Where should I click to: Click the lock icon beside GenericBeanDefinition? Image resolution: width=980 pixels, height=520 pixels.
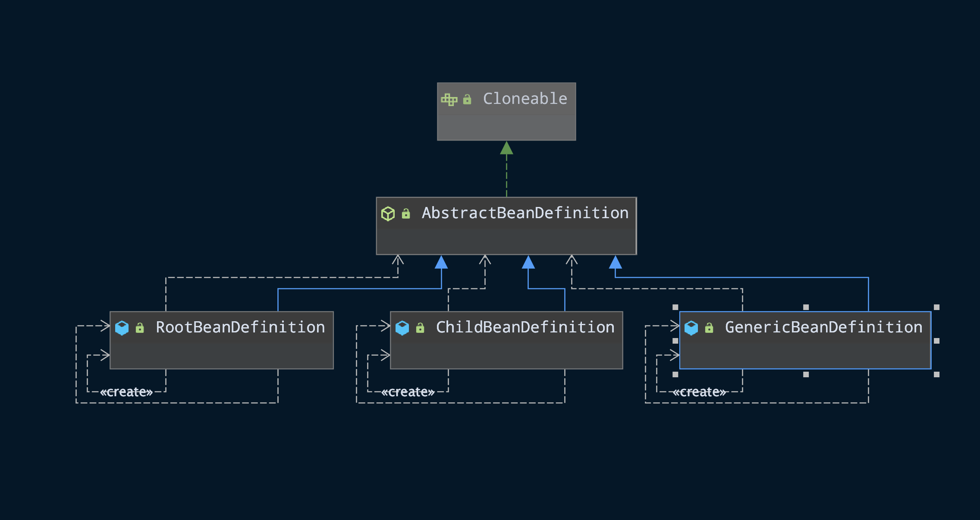click(709, 328)
